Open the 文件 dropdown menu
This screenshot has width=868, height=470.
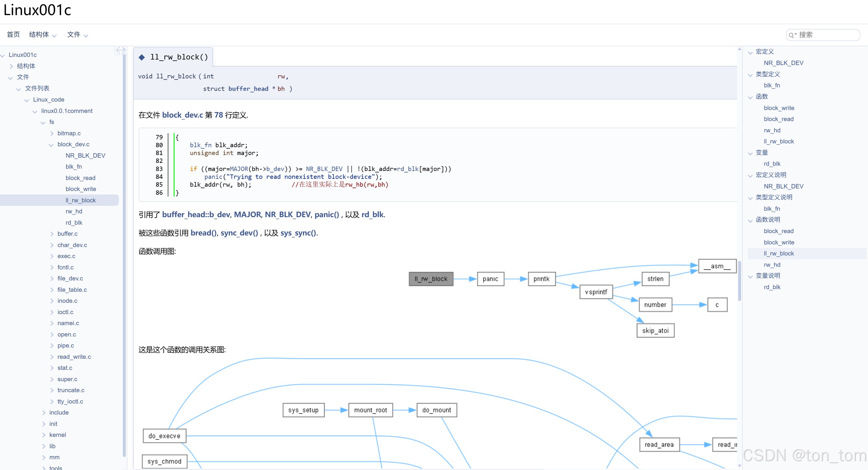coord(78,34)
